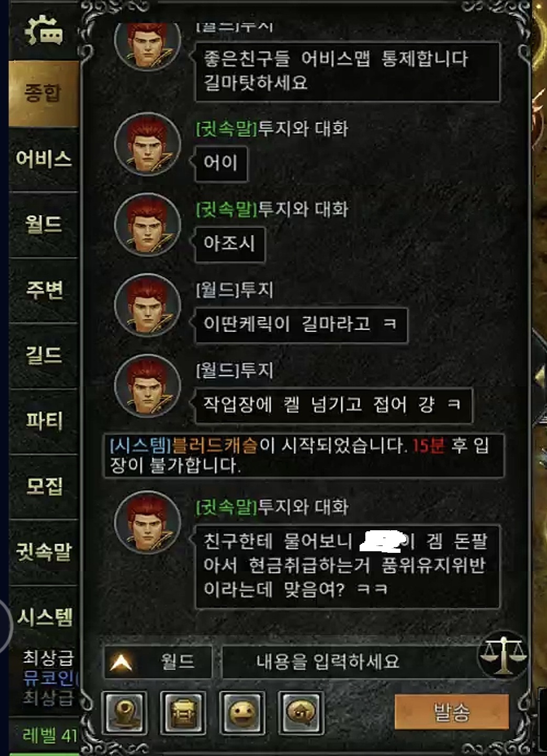Open the emoji smiley picker

click(242, 712)
